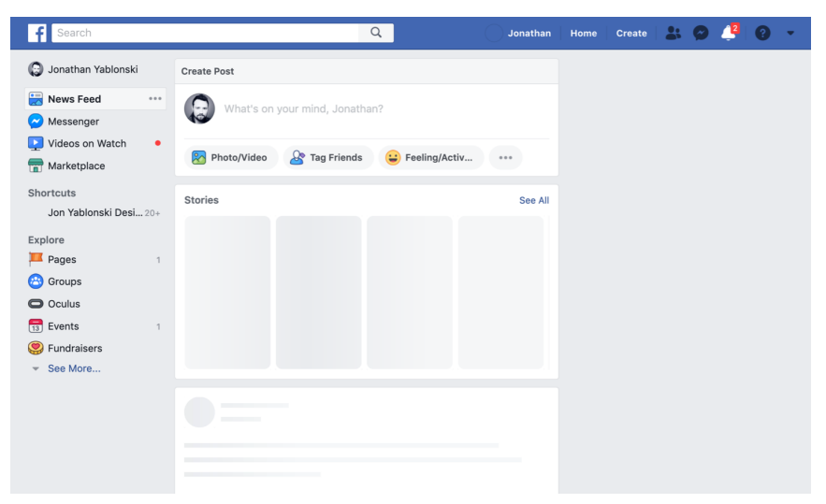Click the Fundraisers heart coin icon

point(36,348)
